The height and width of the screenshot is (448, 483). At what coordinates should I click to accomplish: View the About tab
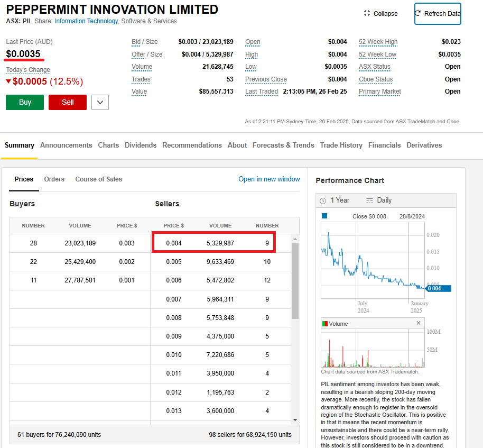point(237,145)
